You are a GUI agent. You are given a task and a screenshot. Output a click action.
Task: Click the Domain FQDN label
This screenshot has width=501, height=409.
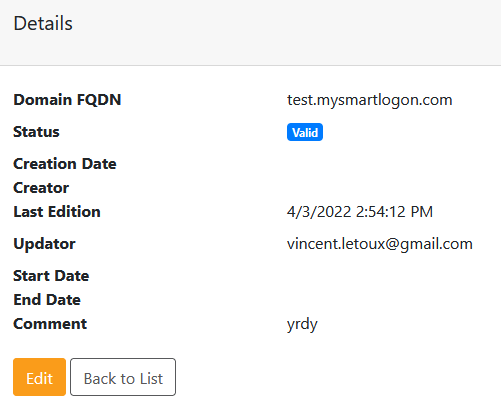click(x=67, y=100)
